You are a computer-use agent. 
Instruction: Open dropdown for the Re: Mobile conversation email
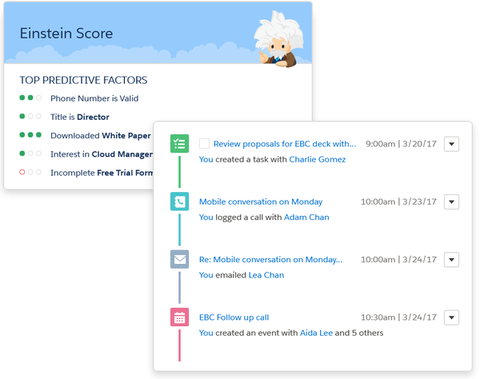coord(451,260)
